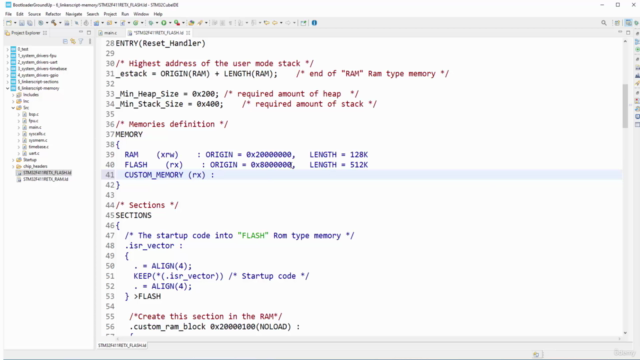This screenshot has height=360, width=640.
Task: Select uart.c in Project Explorer
Action: [x=34, y=153]
